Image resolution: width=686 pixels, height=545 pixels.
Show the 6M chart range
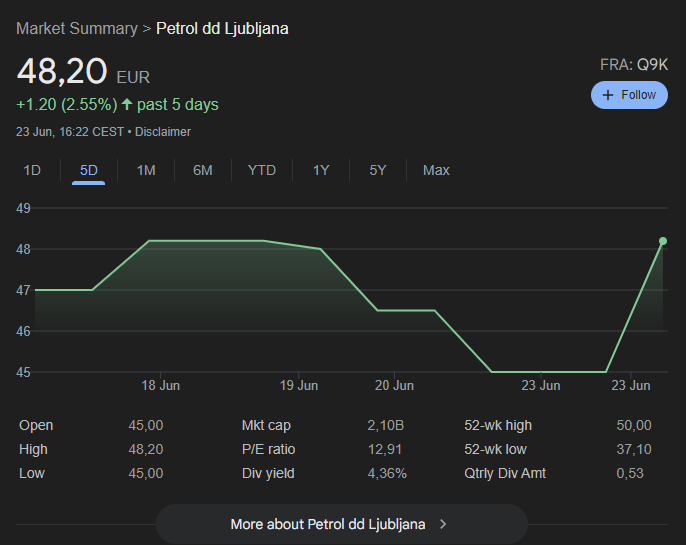coord(203,170)
